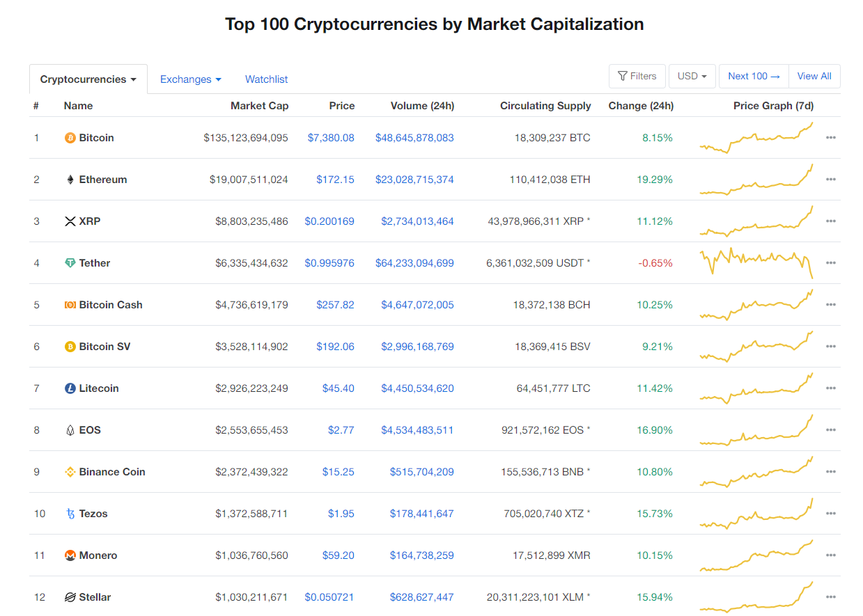Click the Litecoin logo icon
This screenshot has width=863, height=616.
(70, 388)
